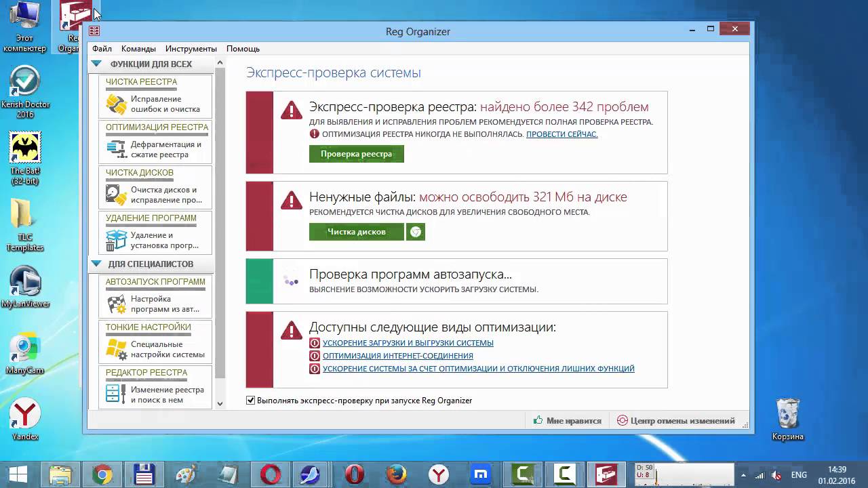Collapse the ФУНКЦИИ ДЛЯ ВСЕХ section
Image resolution: width=868 pixels, height=488 pixels.
pos(96,64)
